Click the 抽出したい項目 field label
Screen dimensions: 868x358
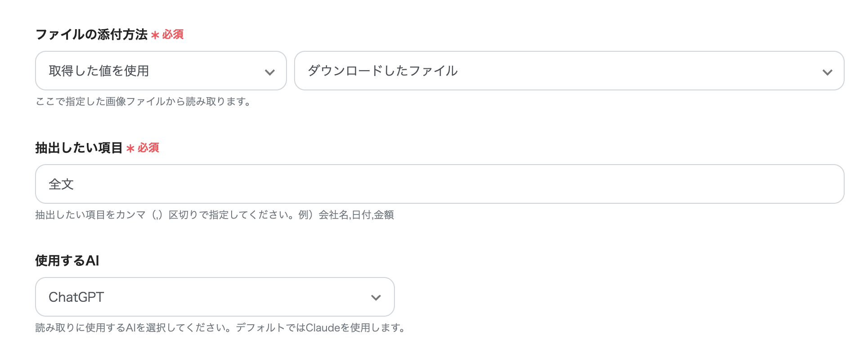point(79,148)
